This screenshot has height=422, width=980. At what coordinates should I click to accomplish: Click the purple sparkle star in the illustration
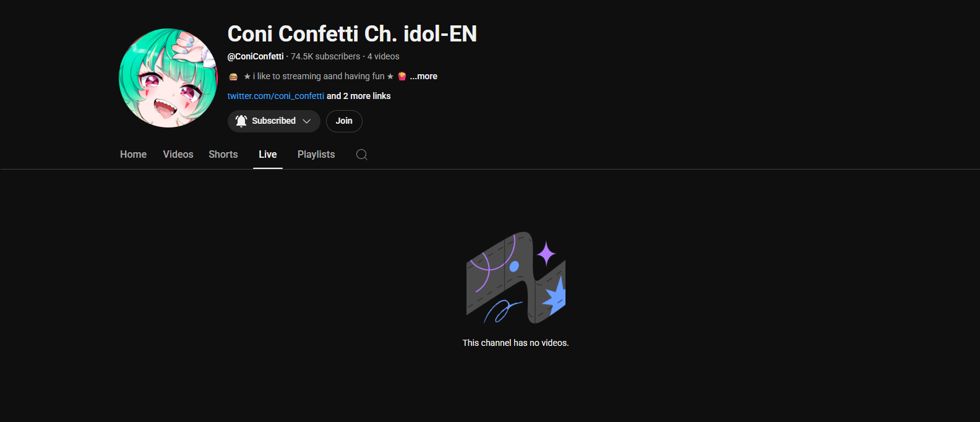(x=546, y=253)
